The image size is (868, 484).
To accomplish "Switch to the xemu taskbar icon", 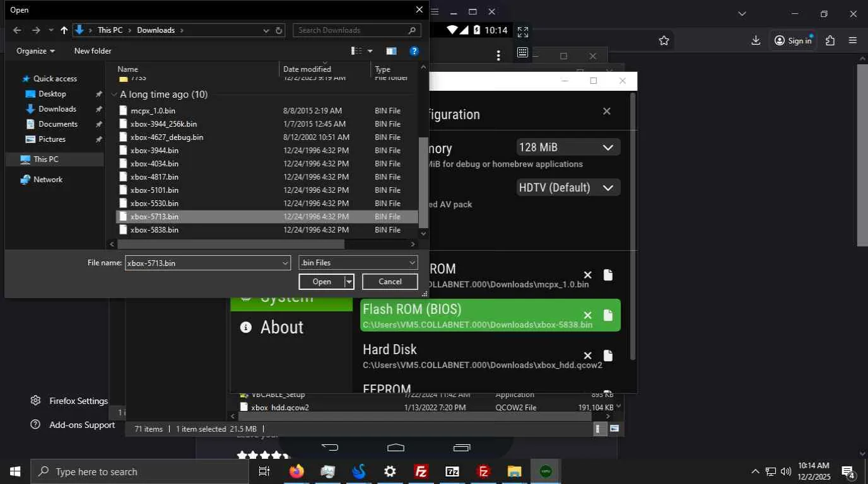I will click(x=546, y=471).
